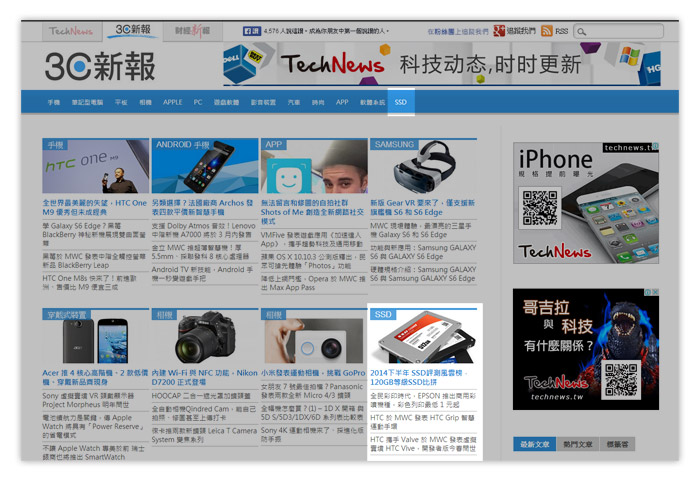The width and height of the screenshot is (700, 483).
Task: Open the 哥吉拉 Godzilla sidebar advertisement
Action: [586, 349]
